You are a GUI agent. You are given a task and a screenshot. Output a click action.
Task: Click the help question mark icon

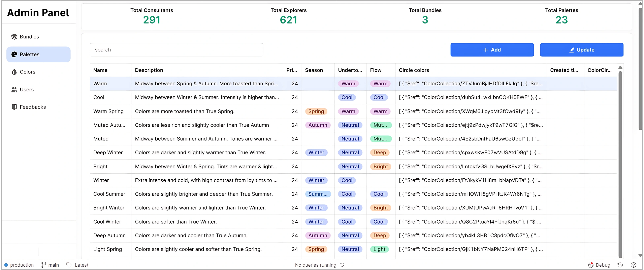point(633,265)
